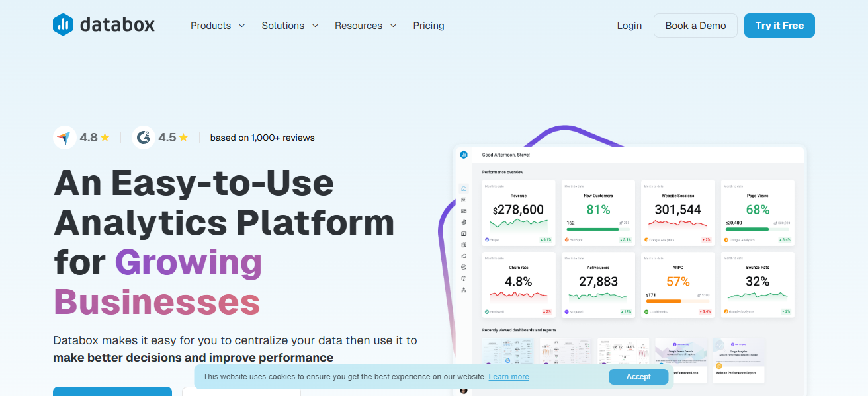Click the "32%" Bounce Rate value
The width and height of the screenshot is (868, 396).
click(x=758, y=282)
